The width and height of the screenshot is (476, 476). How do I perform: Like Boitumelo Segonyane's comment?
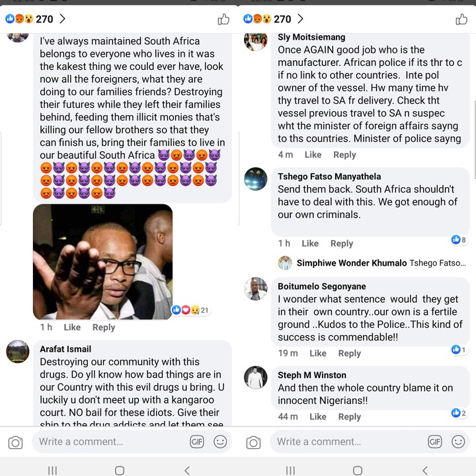coord(318,353)
